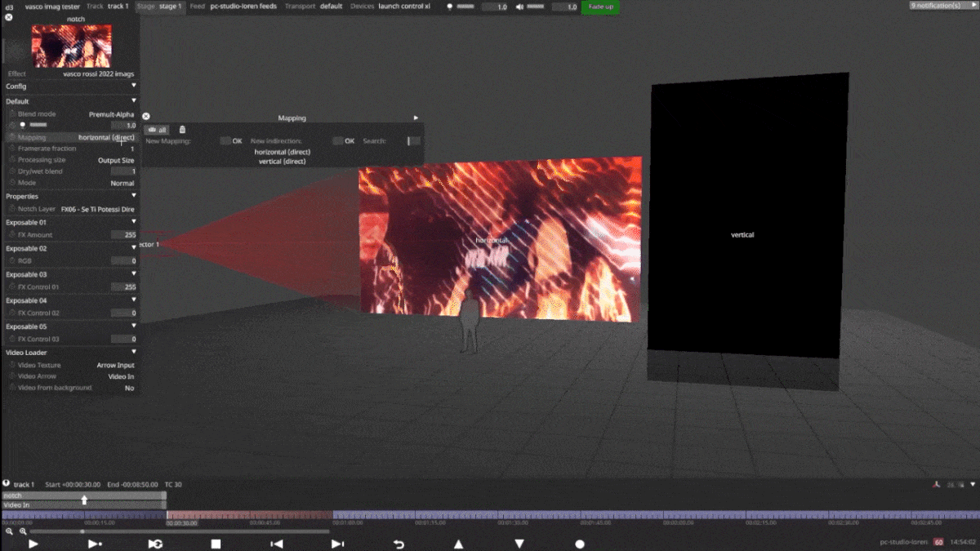Collapse the Exposable 05 section
The height and width of the screenshot is (551, 980).
coord(134,327)
